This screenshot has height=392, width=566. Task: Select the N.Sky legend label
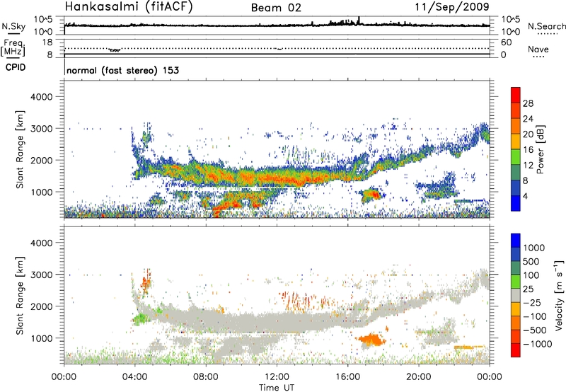(13, 26)
